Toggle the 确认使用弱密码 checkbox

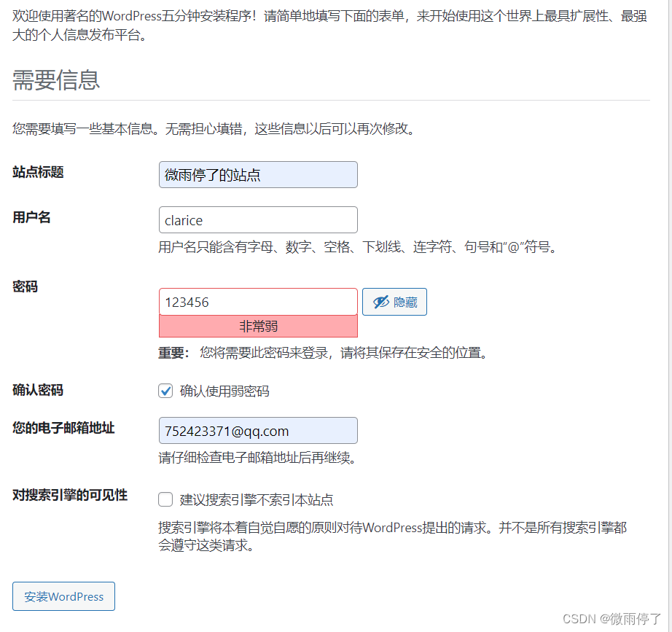(x=165, y=391)
